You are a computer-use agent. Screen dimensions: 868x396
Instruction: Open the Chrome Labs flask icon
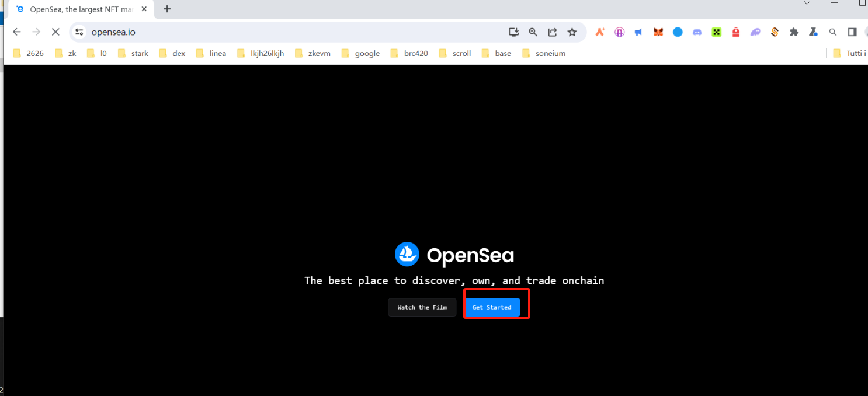click(x=814, y=32)
